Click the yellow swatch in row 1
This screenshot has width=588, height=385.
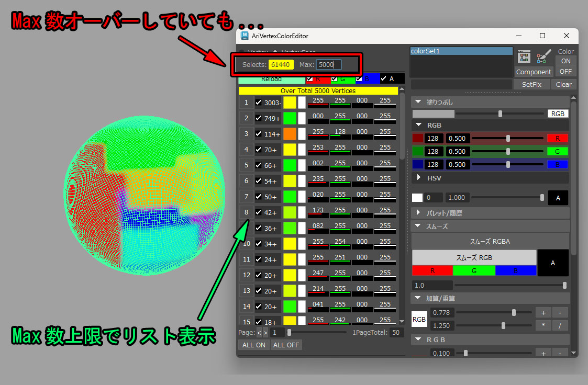[x=290, y=103]
